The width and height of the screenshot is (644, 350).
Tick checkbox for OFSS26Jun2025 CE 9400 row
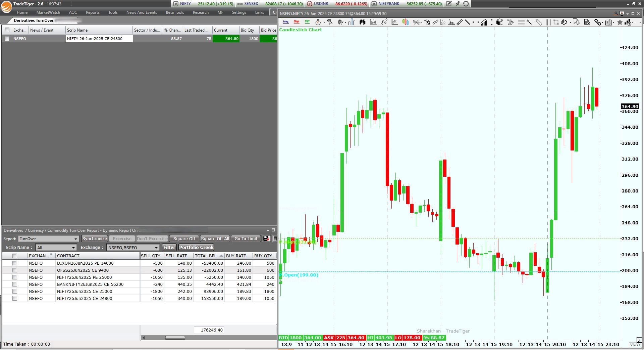click(x=15, y=270)
